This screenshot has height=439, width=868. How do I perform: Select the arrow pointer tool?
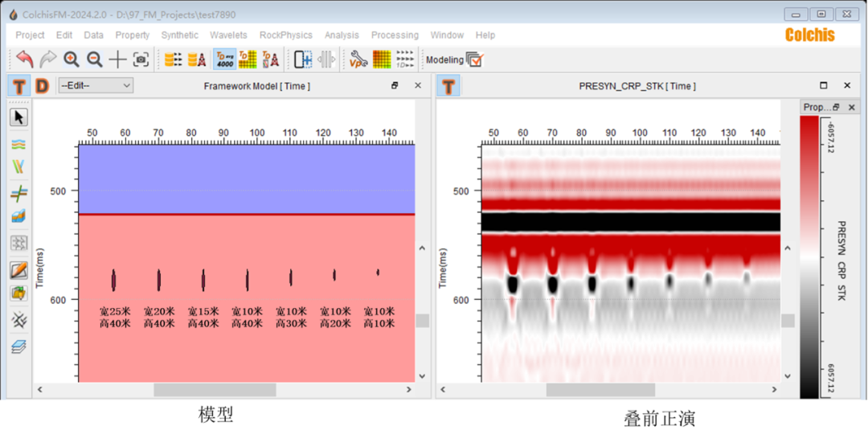pyautogui.click(x=19, y=117)
